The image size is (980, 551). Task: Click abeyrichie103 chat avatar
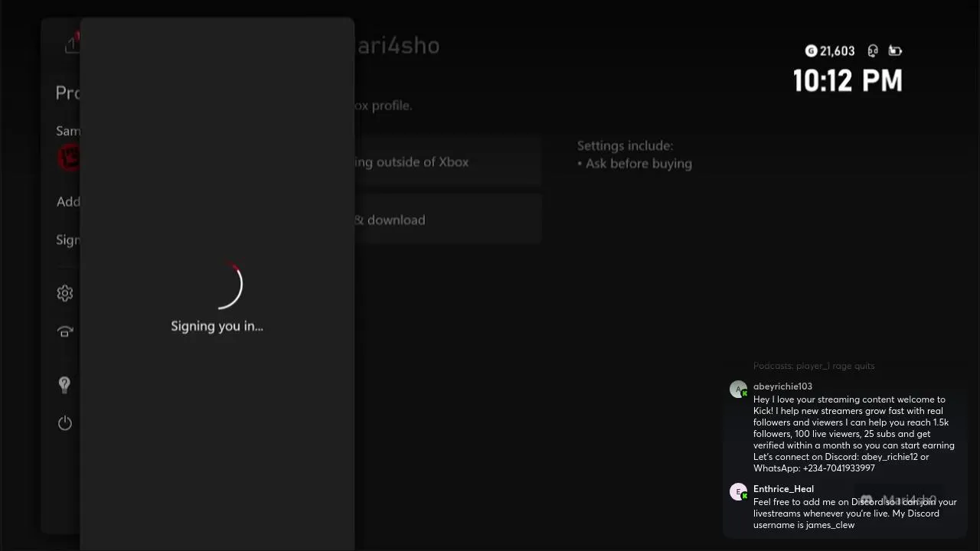(x=738, y=390)
